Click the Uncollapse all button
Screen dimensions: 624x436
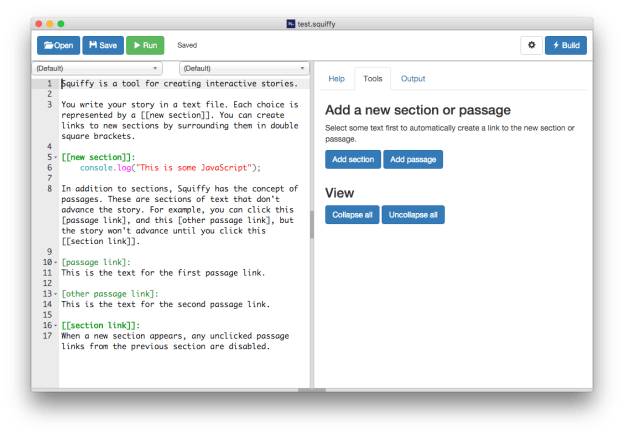pos(413,215)
